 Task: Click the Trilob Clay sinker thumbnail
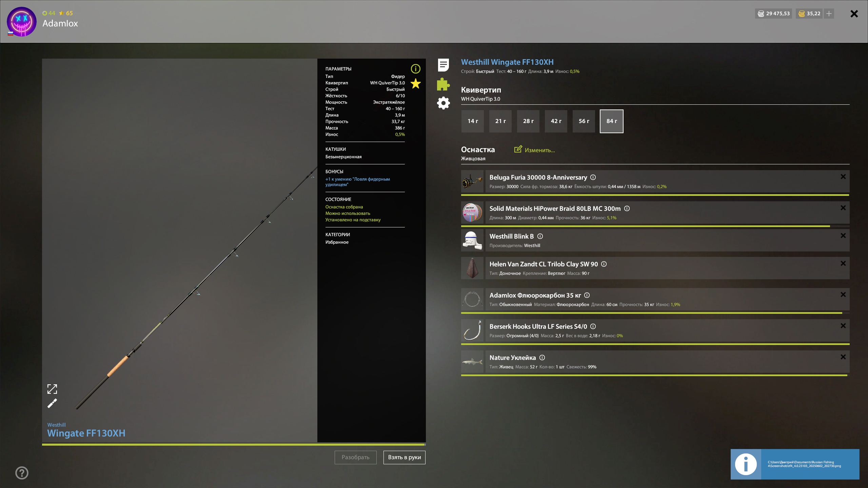[x=472, y=268]
